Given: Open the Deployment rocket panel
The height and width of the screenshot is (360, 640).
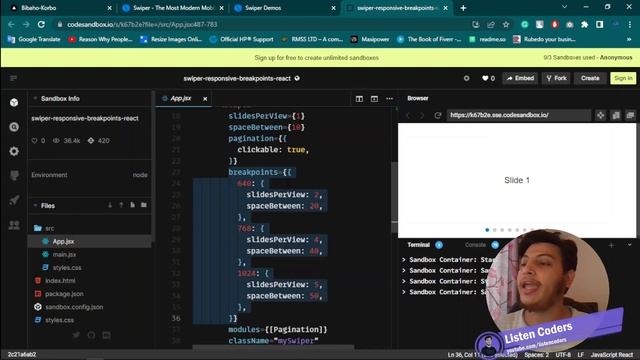Looking at the screenshot, I should click(x=14, y=200).
